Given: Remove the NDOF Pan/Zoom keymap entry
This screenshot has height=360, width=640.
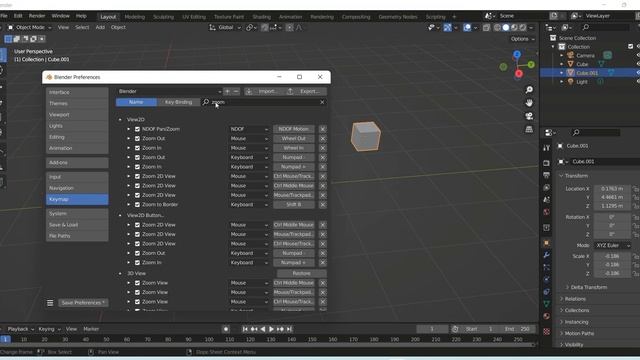Looking at the screenshot, I should coord(322,129).
